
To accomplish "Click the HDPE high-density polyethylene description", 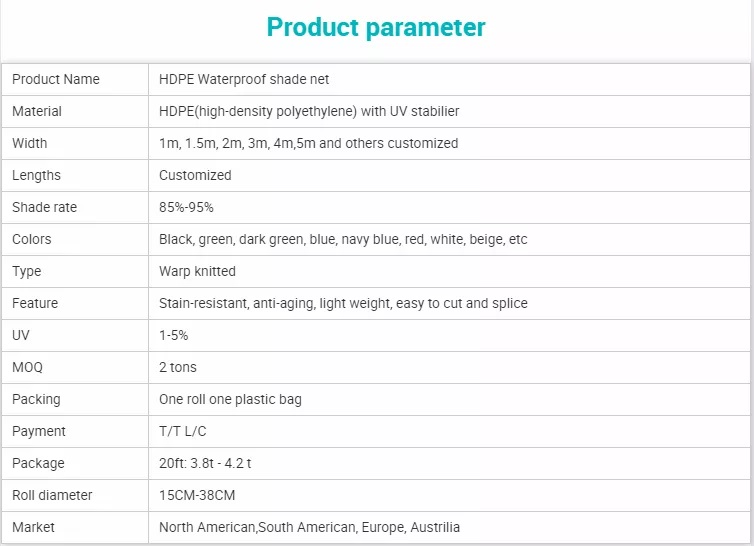I will (309, 111).
